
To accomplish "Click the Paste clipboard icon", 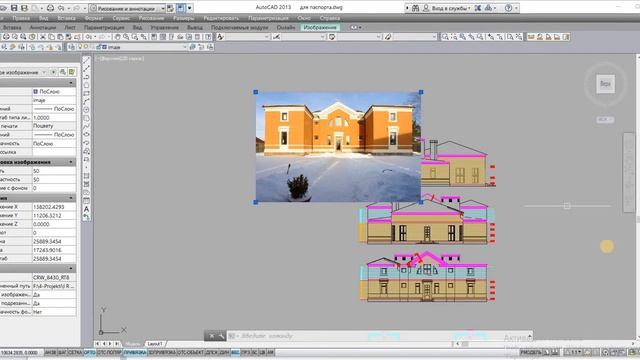I will (x=60, y=37).
